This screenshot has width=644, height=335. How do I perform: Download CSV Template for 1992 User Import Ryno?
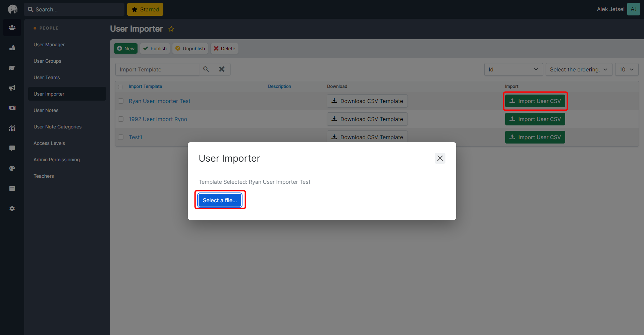[367, 119]
